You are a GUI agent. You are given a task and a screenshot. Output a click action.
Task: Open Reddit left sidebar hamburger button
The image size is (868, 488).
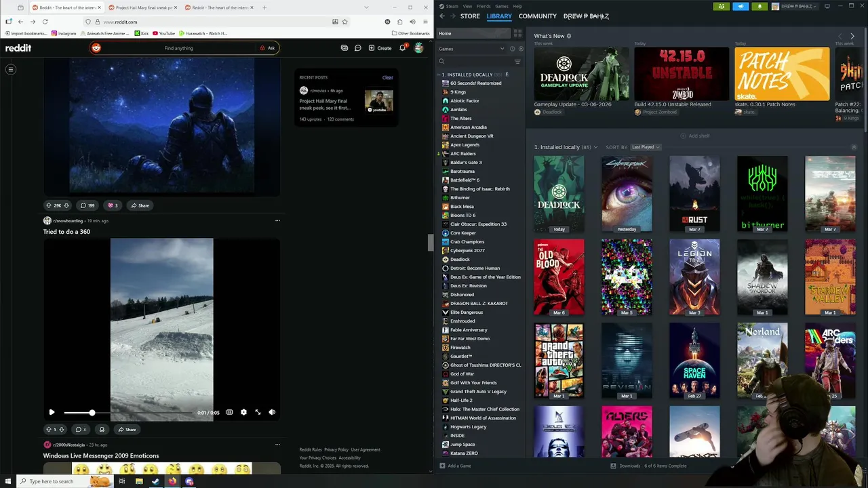(11, 69)
